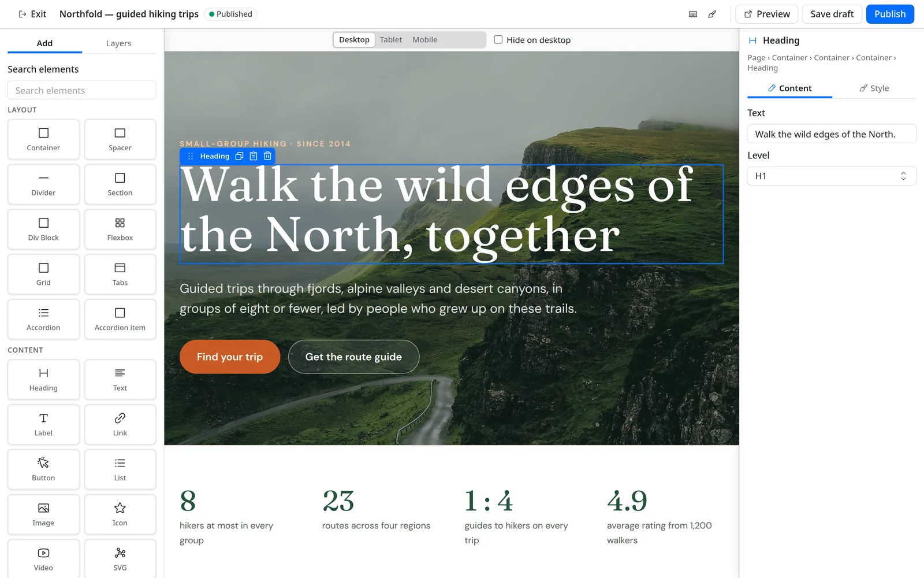
Task: Select the '1 : 4' guides statistic
Action: point(489,501)
